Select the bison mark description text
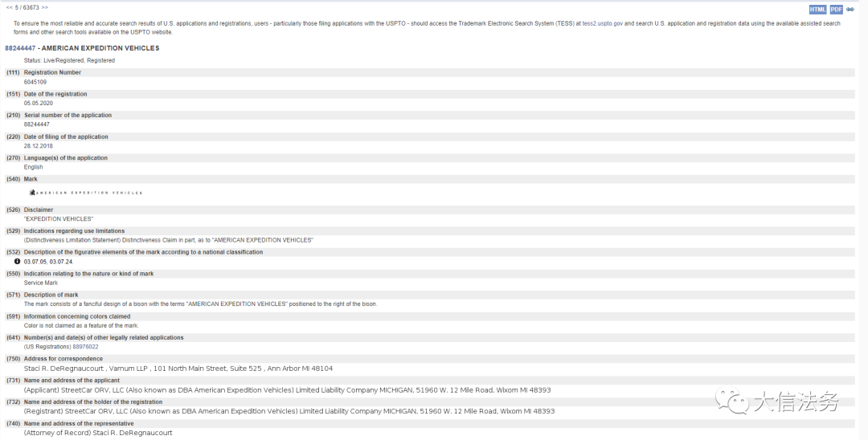Image resolution: width=868 pixels, height=440 pixels. [x=200, y=304]
